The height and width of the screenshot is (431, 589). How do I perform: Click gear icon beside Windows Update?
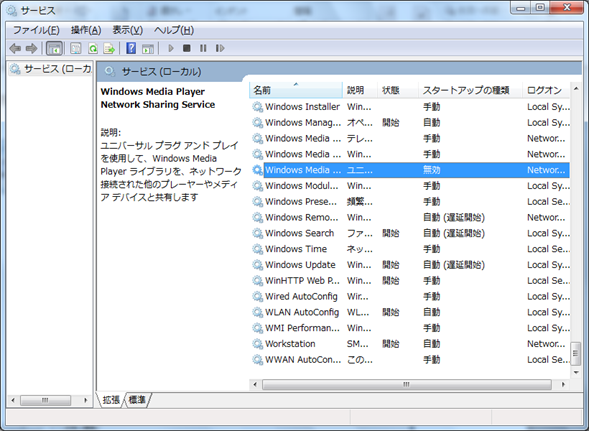(x=257, y=265)
